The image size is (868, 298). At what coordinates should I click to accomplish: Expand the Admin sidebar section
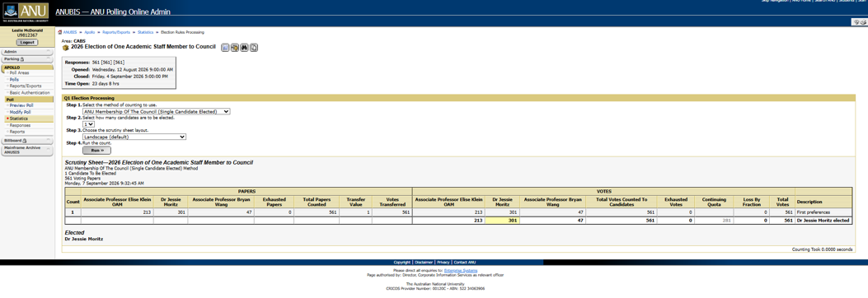tap(27, 52)
